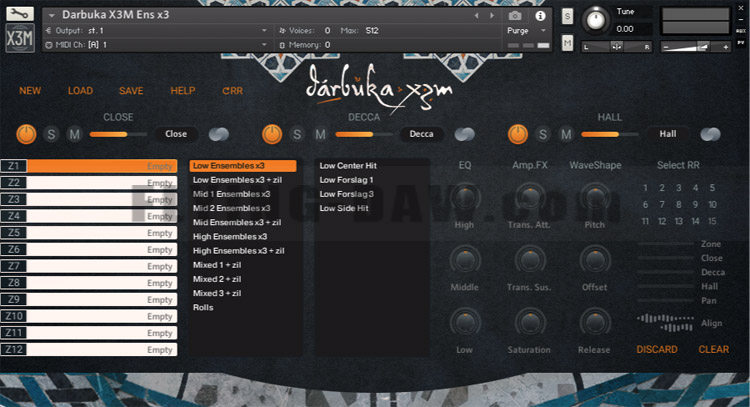Viewport: 750px width, 407px height.
Task: Select zone slot Z5
Action: [89, 233]
